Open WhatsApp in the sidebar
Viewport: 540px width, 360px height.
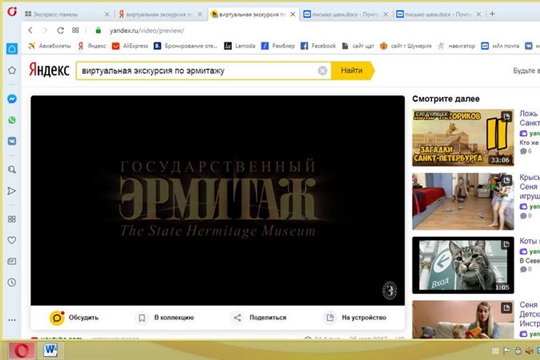click(x=12, y=120)
